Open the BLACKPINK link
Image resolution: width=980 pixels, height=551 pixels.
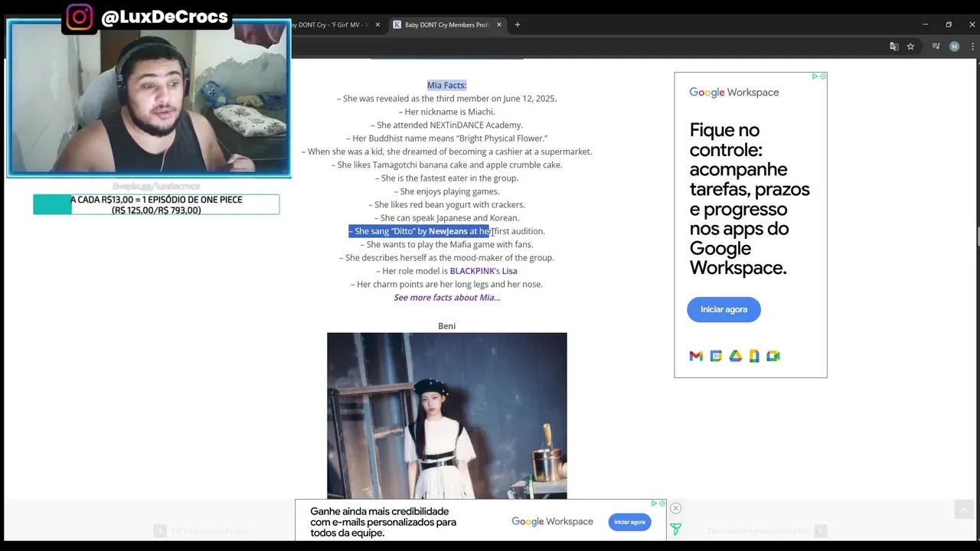pos(472,271)
